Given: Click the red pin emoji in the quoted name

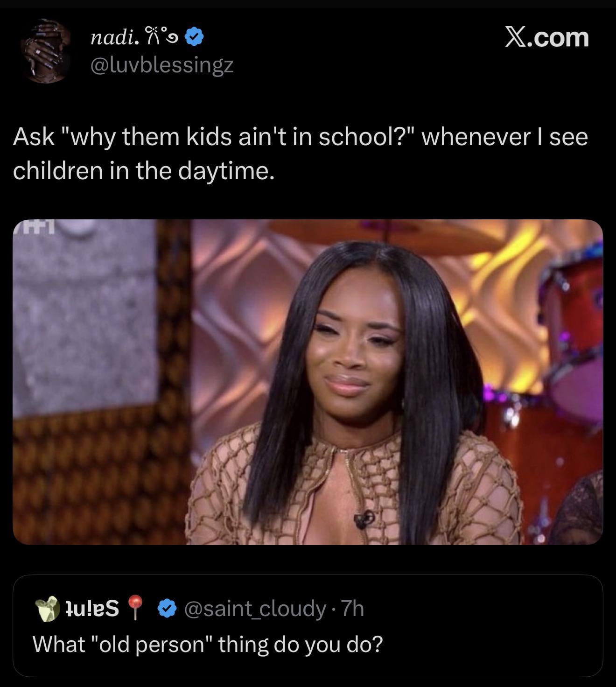Looking at the screenshot, I should (x=135, y=608).
